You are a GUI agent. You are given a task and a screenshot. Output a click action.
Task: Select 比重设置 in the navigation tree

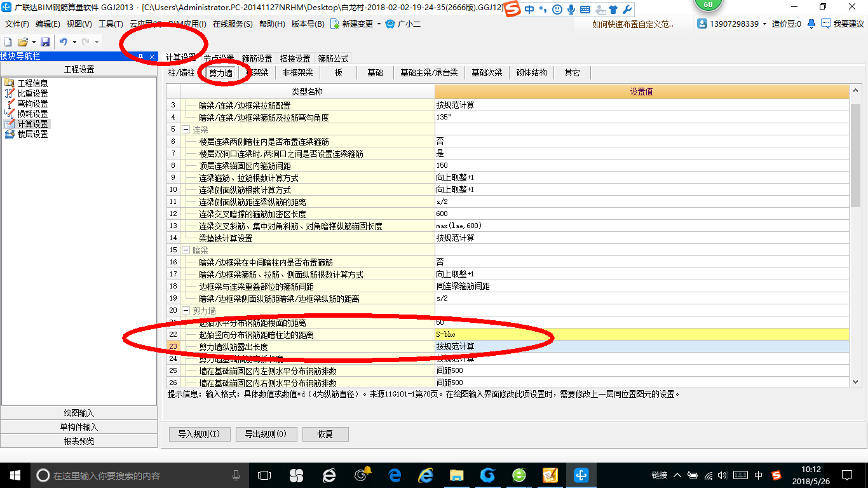click(32, 93)
